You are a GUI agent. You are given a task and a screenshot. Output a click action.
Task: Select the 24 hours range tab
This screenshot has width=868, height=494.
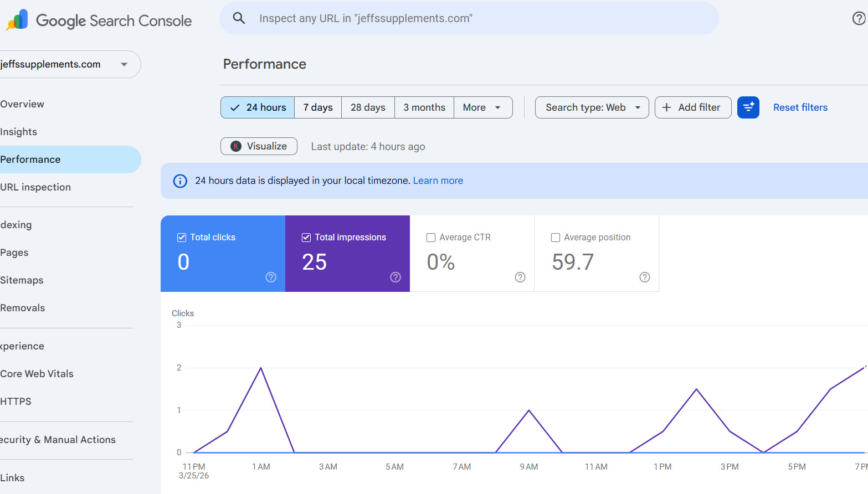tap(258, 107)
